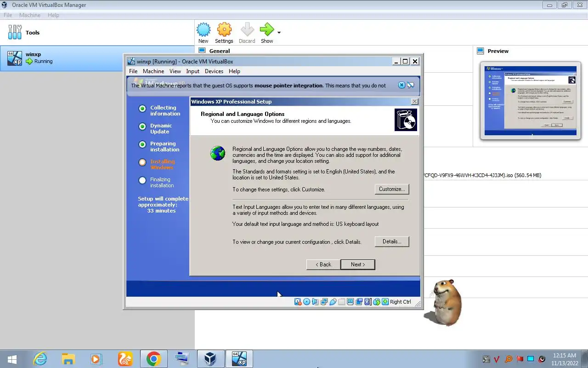Click the New machine icon in VirtualBox Manager
Viewport: 588px width, 368px height.
coord(203,30)
